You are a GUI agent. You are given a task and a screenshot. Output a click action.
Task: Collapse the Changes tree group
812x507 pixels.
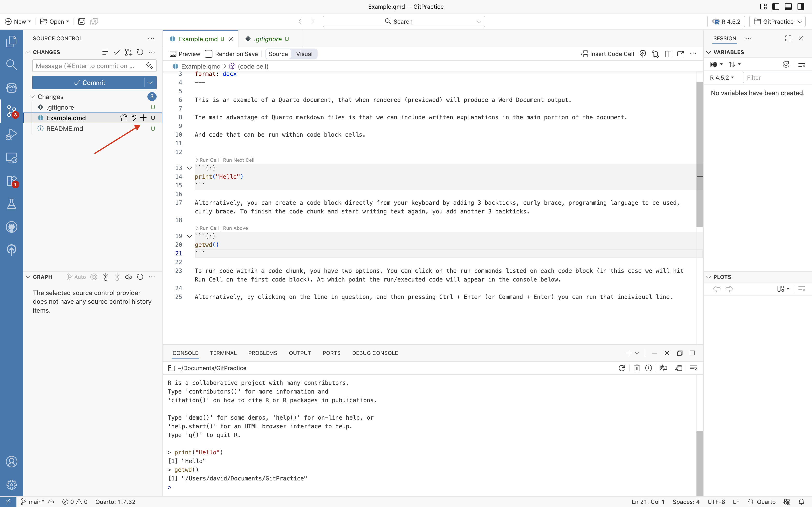[33, 97]
